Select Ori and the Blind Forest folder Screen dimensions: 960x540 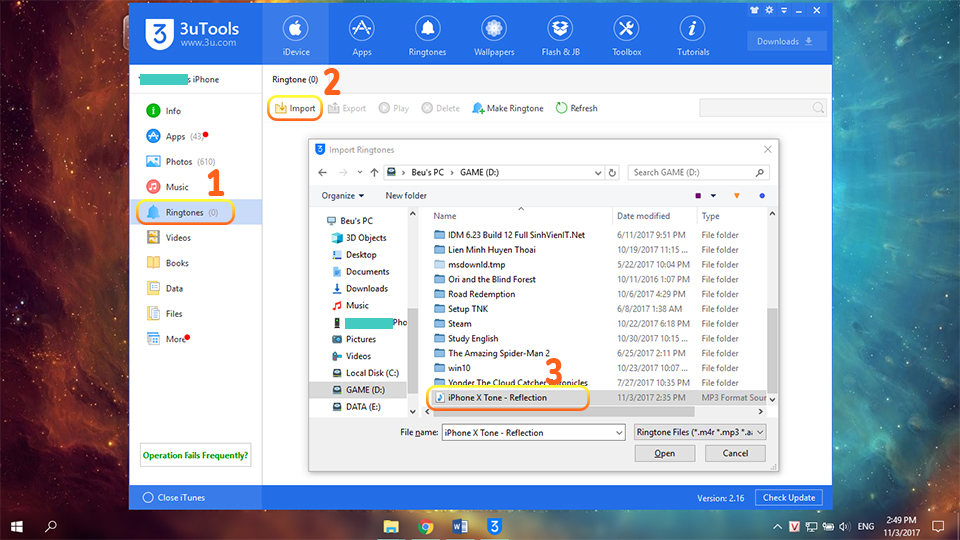[x=492, y=279]
